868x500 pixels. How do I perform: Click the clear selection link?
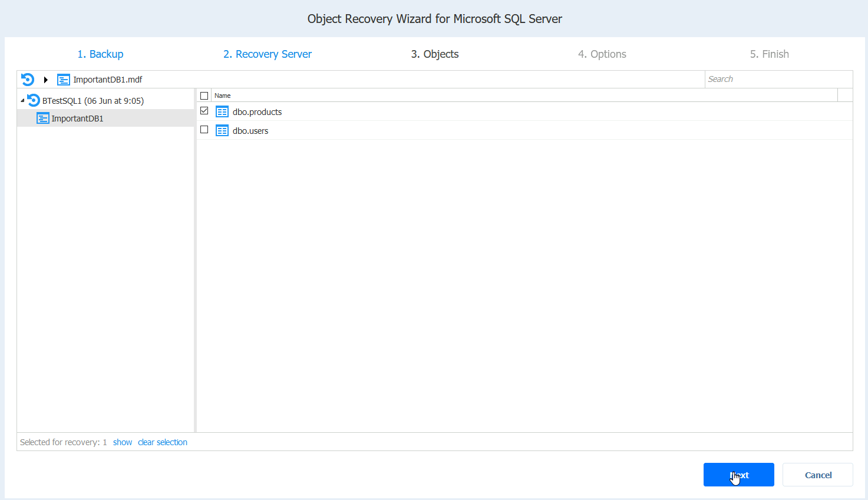163,442
